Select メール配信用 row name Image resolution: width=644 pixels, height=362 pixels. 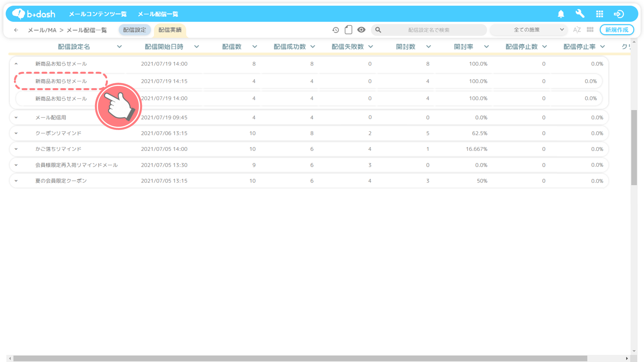[51, 117]
